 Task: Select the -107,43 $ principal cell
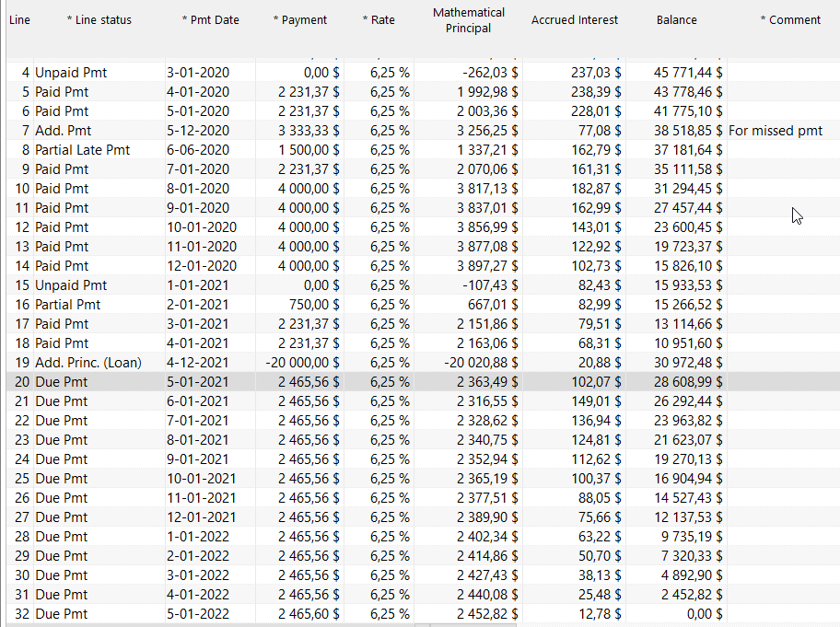(x=468, y=285)
